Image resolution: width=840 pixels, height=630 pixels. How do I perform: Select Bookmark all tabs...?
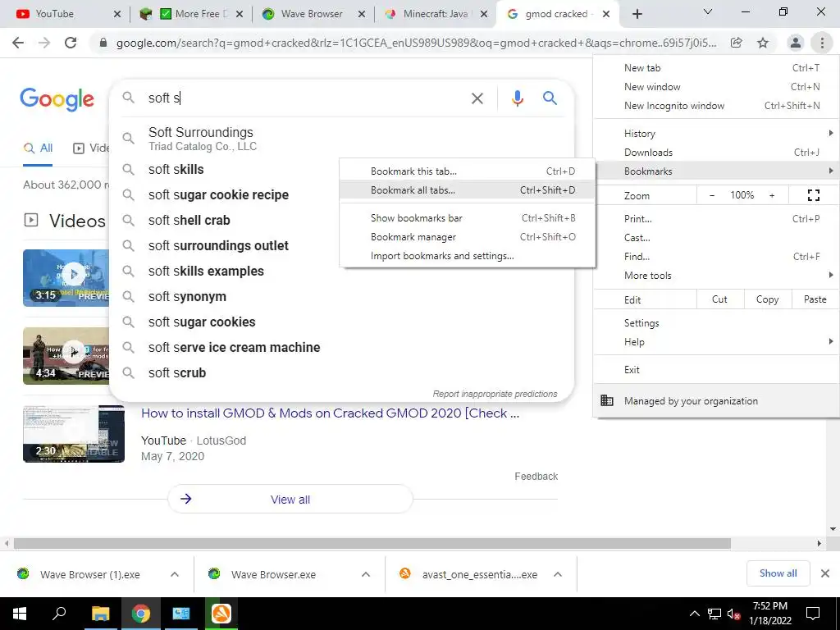467,190
